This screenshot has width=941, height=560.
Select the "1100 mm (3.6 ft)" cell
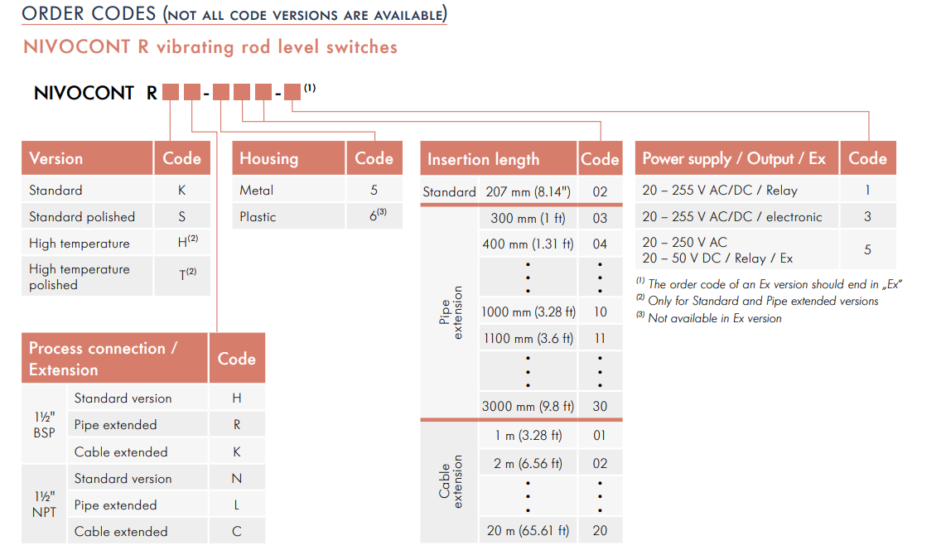coord(528,339)
